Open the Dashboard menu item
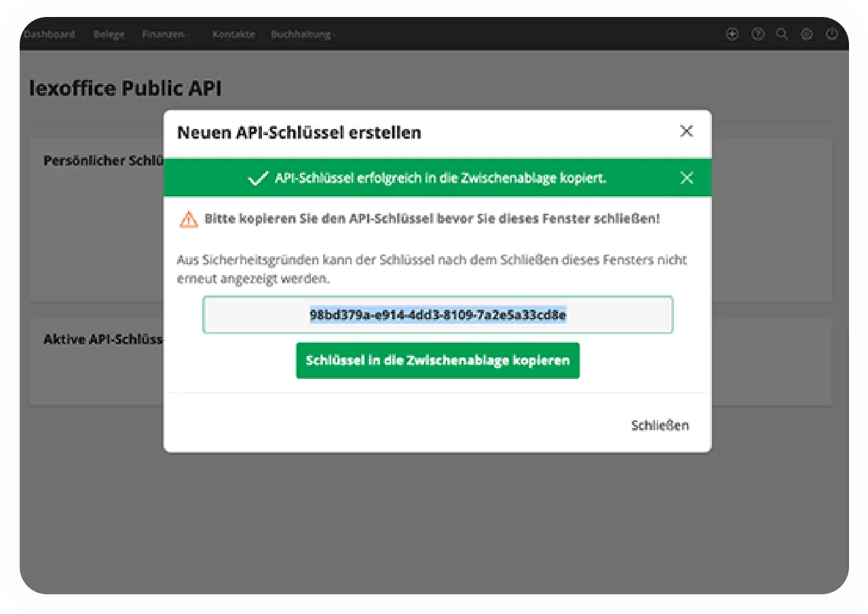The height and width of the screenshot is (614, 868). 50,34
